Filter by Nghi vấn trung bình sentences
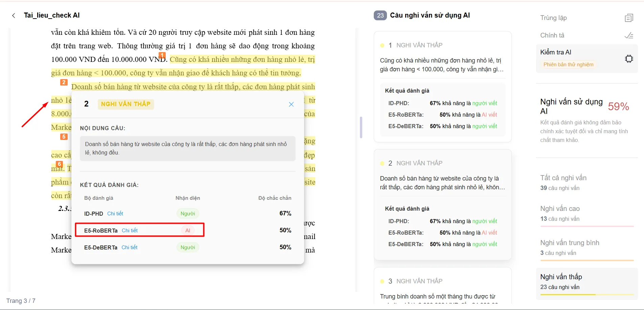 click(587, 248)
